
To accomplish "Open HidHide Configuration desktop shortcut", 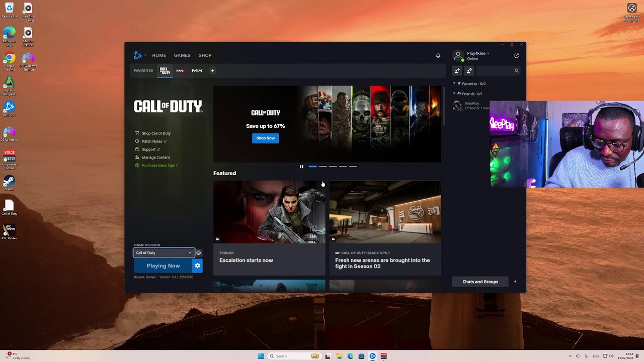I will (x=9, y=86).
